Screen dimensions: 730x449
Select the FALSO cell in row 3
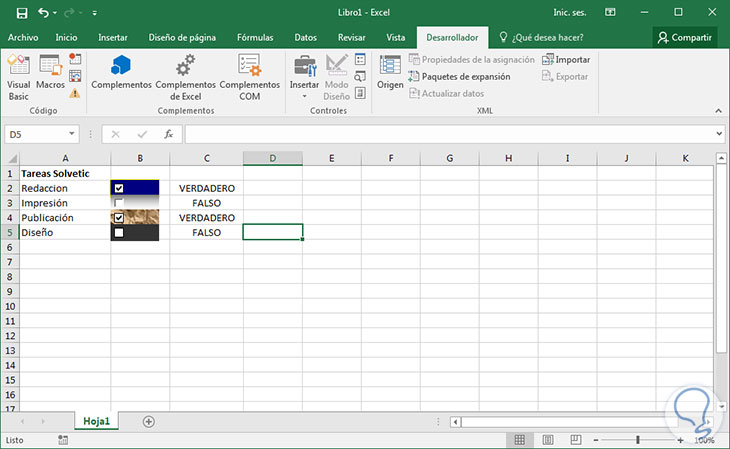click(206, 203)
